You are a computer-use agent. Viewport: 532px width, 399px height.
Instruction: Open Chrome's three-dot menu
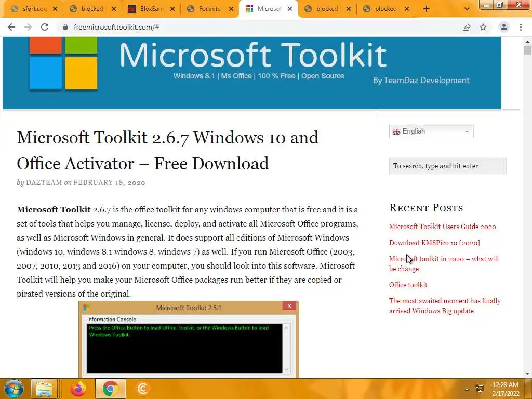(x=521, y=27)
